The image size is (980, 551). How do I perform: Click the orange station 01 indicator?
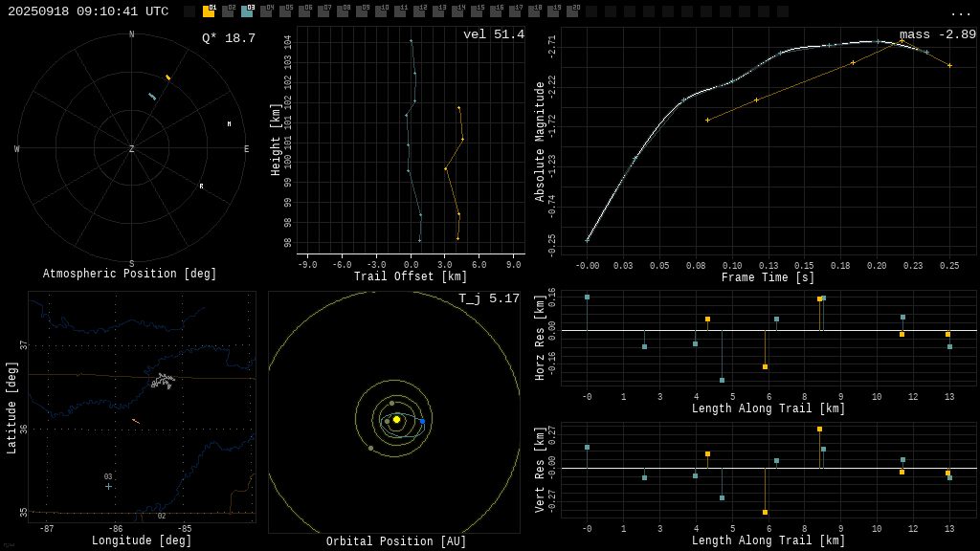(209, 11)
